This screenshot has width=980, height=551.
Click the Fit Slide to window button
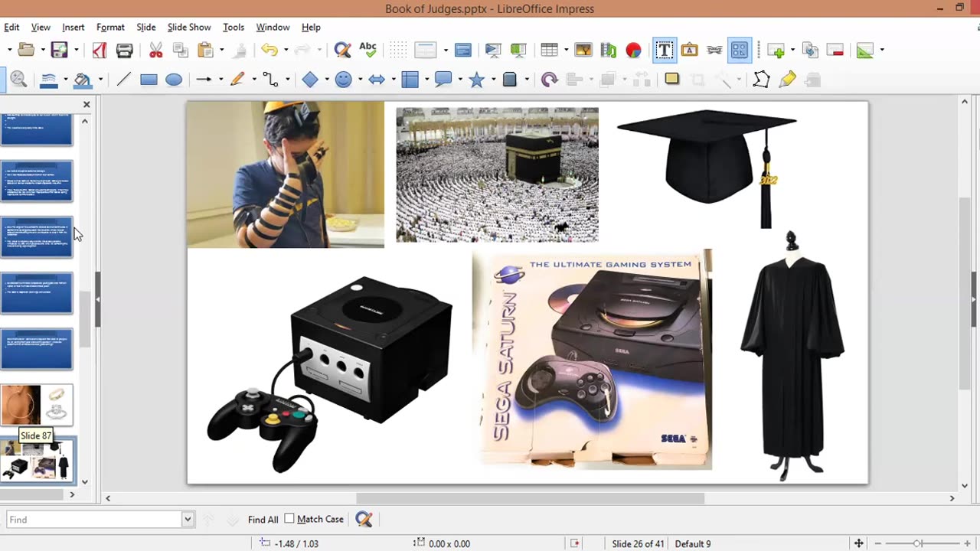859,543
